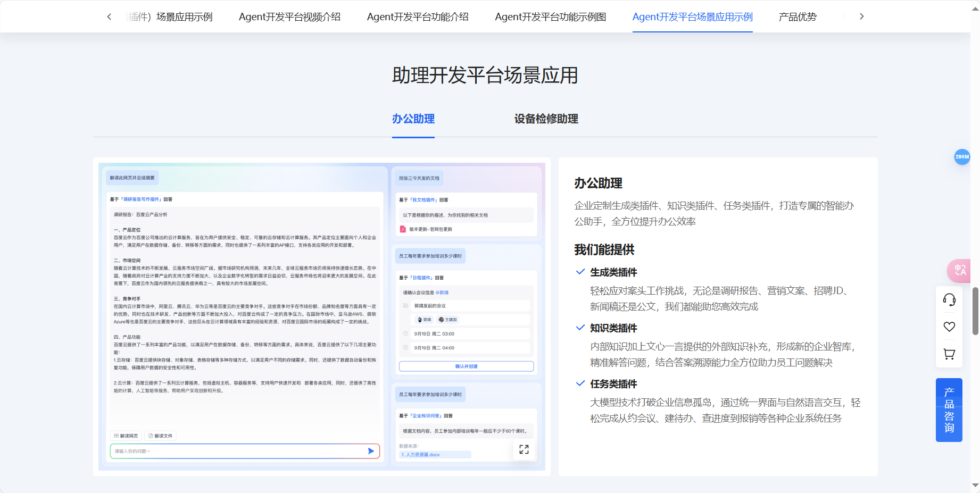Select the 解读网页 quick action

(126, 435)
